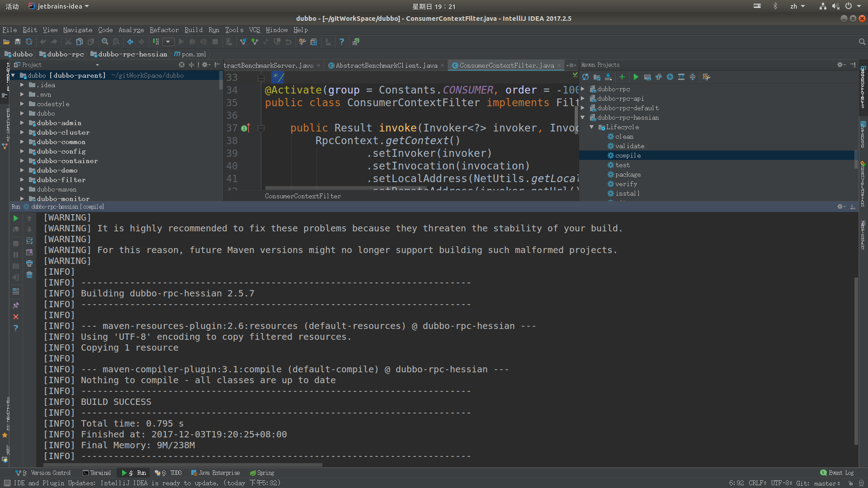
Task: Switch to AbstractBenchmarkClient.java tab
Action: tap(387, 66)
